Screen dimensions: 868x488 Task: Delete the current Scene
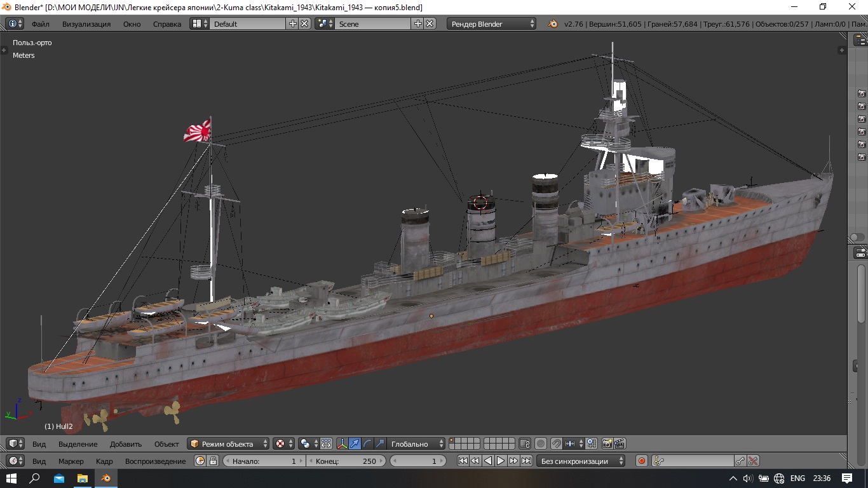tap(430, 24)
